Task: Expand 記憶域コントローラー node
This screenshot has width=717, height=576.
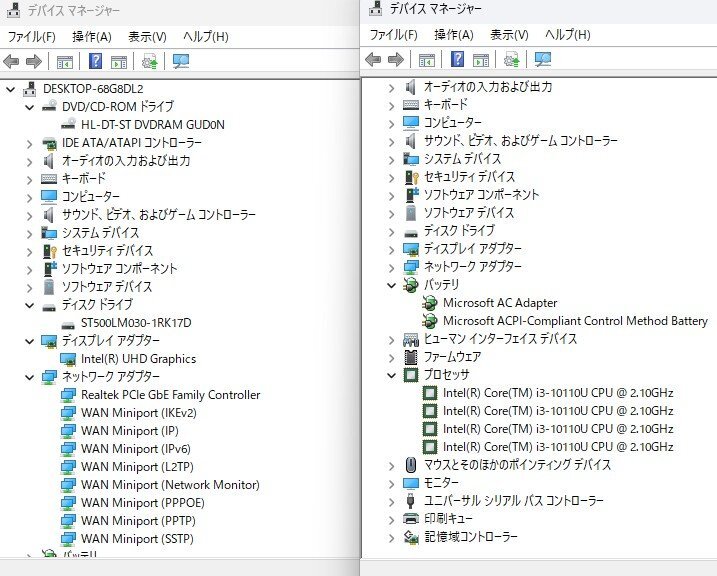Action: click(391, 538)
